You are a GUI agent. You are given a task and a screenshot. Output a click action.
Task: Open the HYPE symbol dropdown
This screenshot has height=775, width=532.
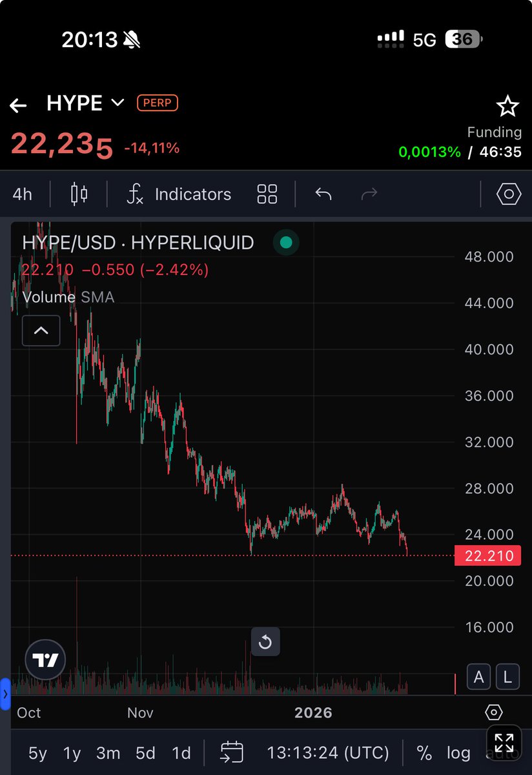pyautogui.click(x=85, y=103)
